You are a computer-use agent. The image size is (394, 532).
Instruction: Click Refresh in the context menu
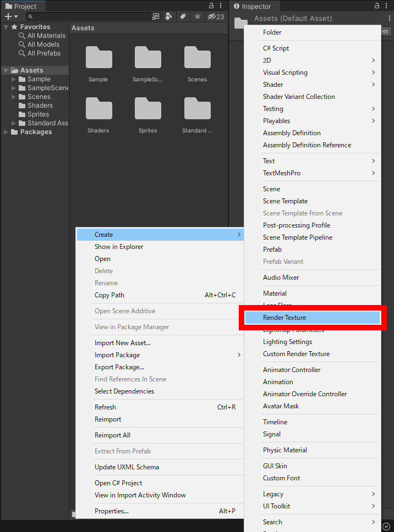pos(105,407)
